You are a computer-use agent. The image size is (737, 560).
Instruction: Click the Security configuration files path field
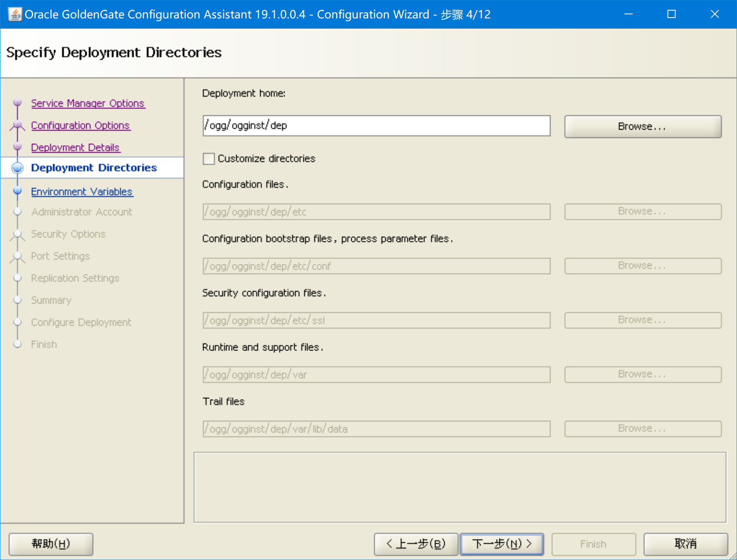(376, 320)
